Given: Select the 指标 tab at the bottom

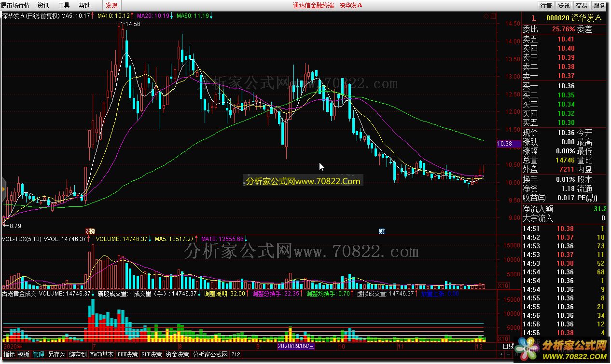Looking at the screenshot, I should tap(9, 354).
